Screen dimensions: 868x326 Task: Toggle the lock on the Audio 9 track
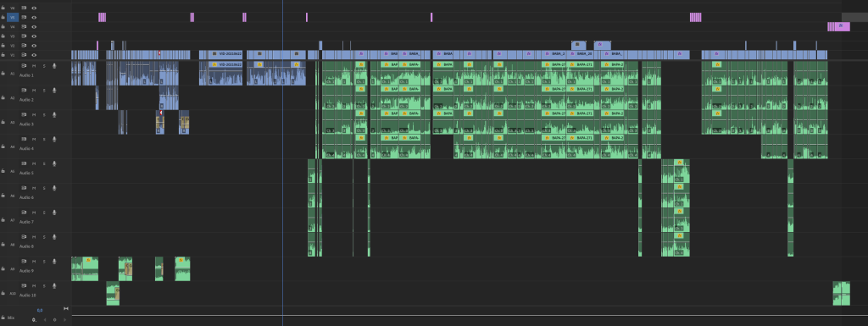click(3, 268)
